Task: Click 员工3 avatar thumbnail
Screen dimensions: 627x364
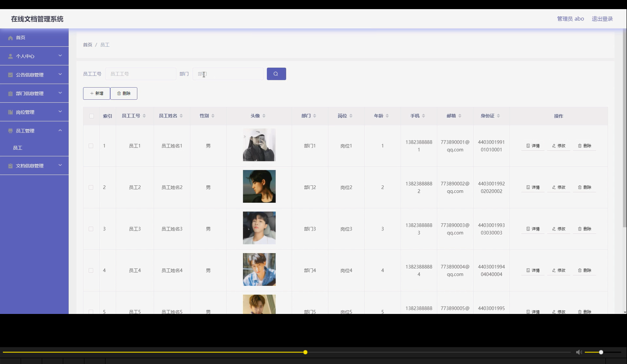Action: click(x=259, y=228)
